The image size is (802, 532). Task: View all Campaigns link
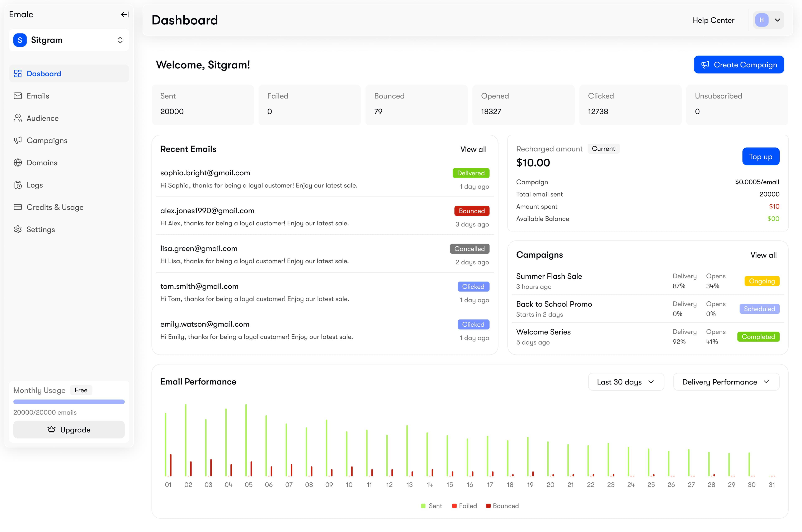coord(763,255)
